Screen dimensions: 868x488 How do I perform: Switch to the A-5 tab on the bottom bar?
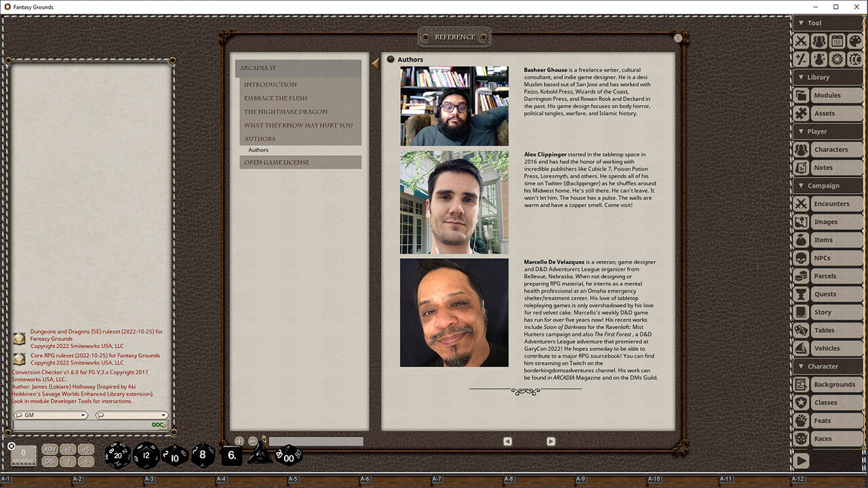tap(294, 479)
